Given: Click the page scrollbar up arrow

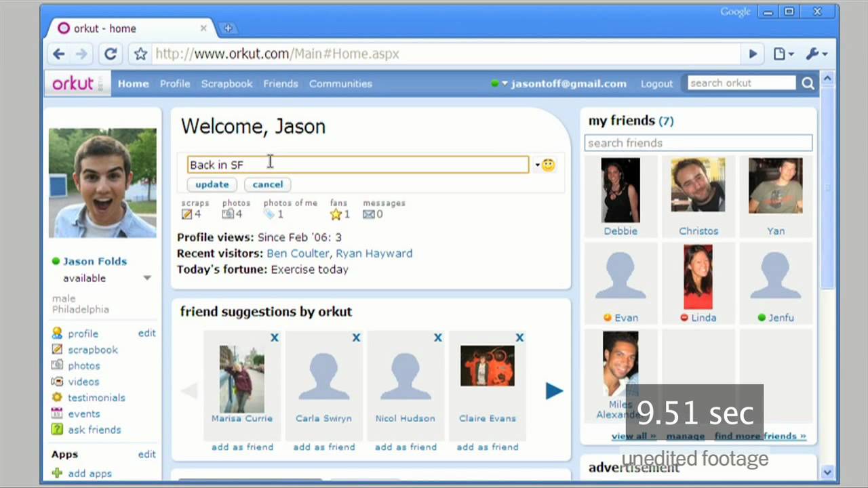Looking at the screenshot, I should click(x=827, y=79).
